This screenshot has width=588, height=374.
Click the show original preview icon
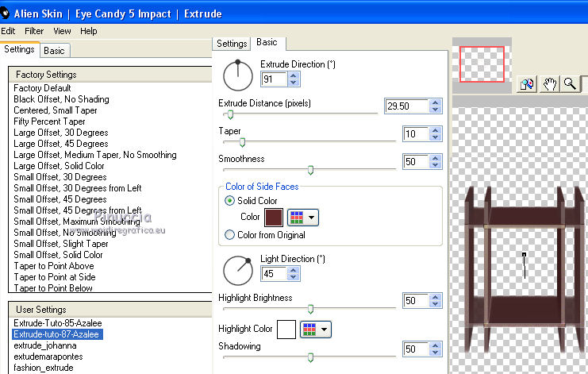point(526,84)
